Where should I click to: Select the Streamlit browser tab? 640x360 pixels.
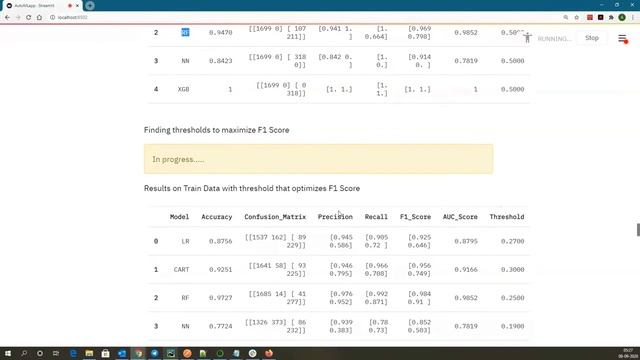[x=41, y=6]
